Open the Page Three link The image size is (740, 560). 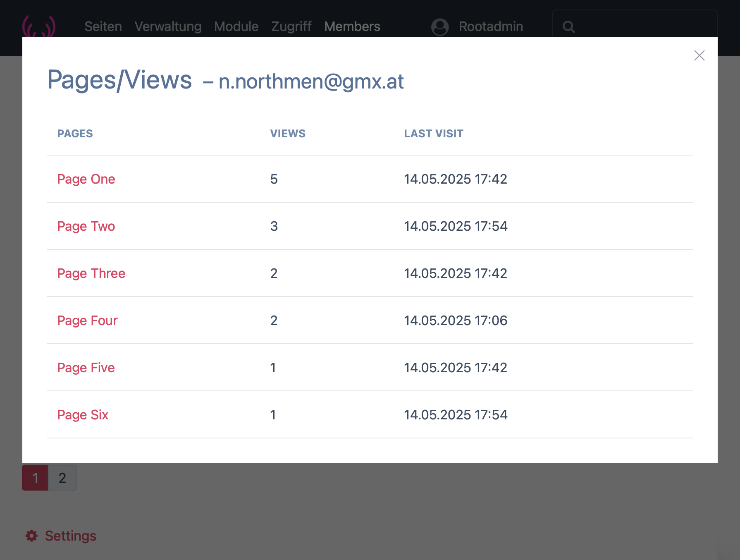coord(91,273)
